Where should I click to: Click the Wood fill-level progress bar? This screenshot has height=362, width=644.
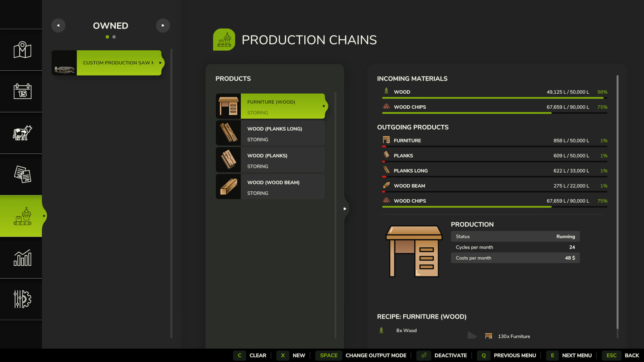(494, 98)
